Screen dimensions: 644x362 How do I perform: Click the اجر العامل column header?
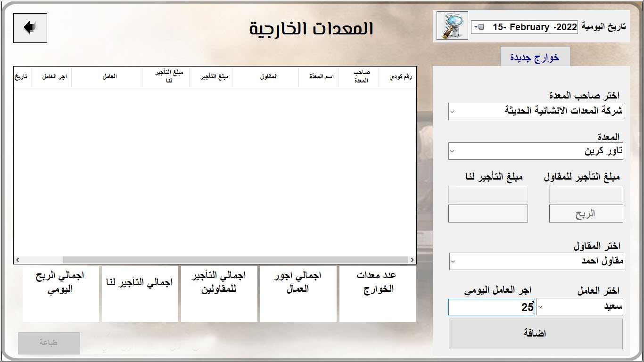51,76
